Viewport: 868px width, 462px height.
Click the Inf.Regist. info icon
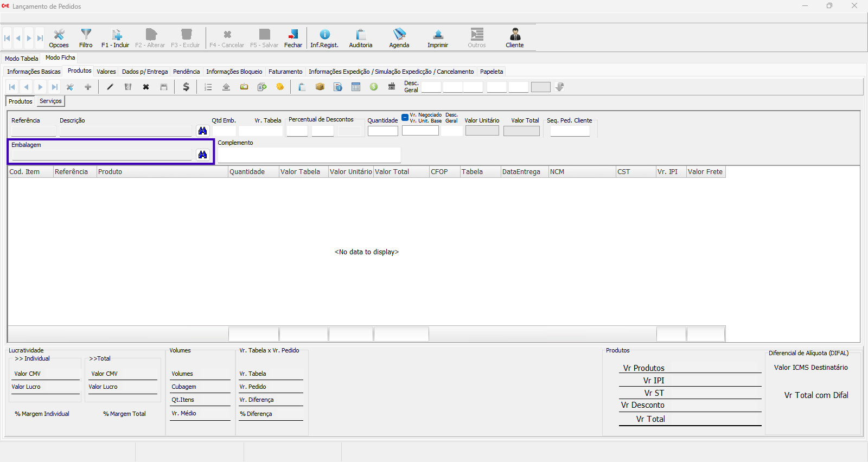click(324, 38)
